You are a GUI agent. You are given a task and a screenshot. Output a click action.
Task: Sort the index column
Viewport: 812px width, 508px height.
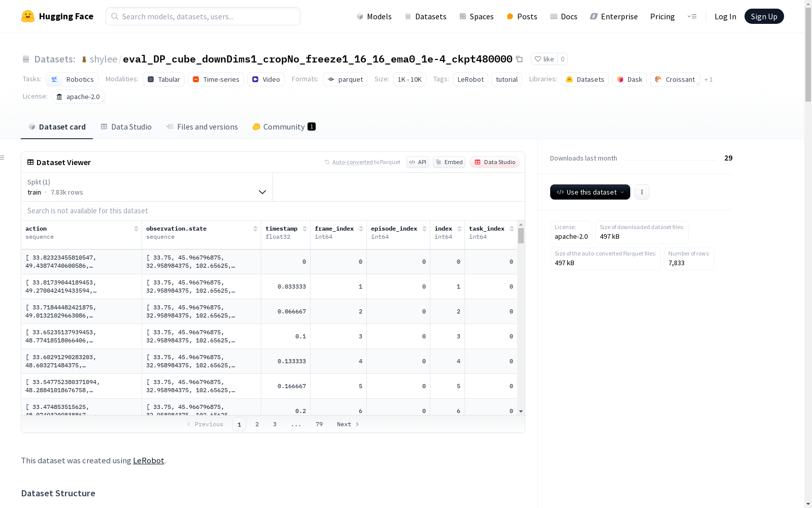pos(459,229)
